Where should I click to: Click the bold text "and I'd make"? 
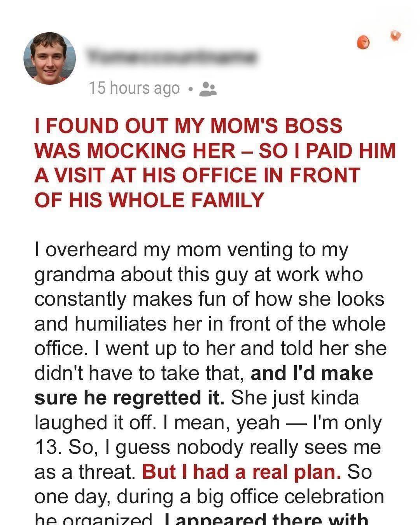pos(312,373)
